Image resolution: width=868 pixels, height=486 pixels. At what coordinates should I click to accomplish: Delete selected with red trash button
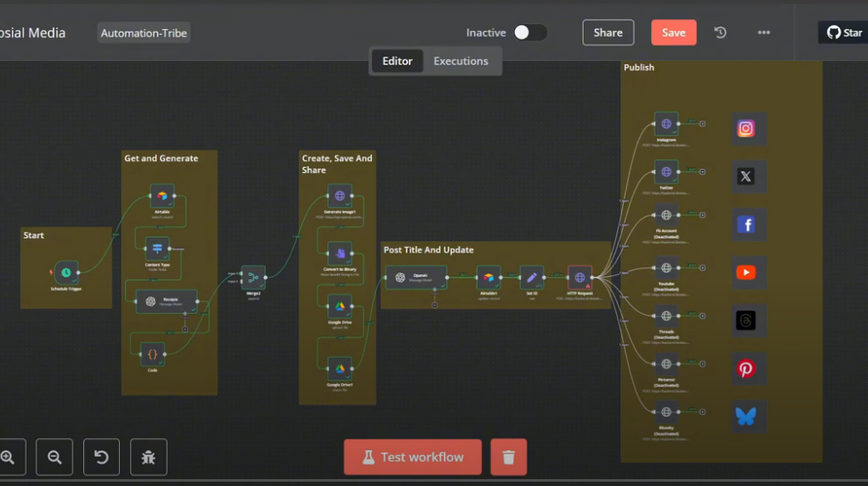tap(509, 457)
